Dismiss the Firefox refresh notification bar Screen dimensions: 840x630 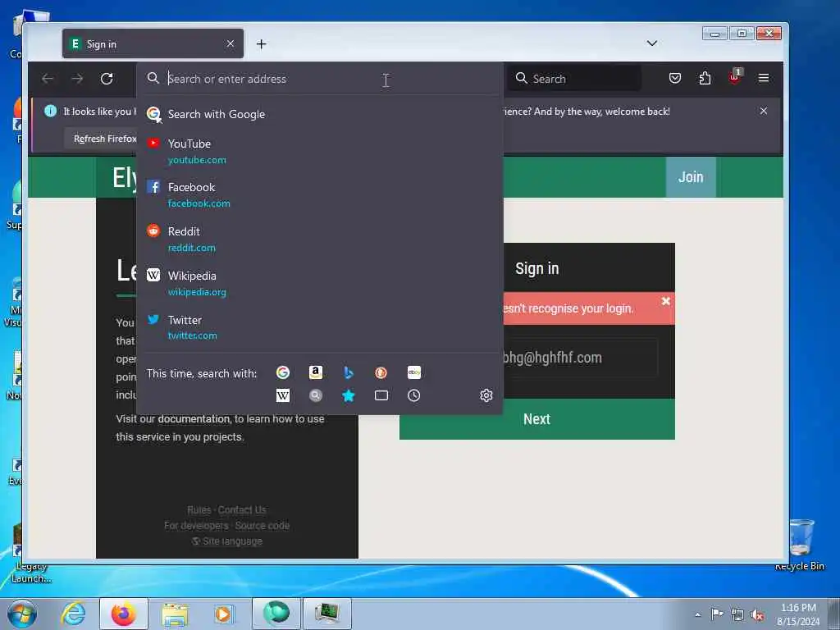[764, 111]
